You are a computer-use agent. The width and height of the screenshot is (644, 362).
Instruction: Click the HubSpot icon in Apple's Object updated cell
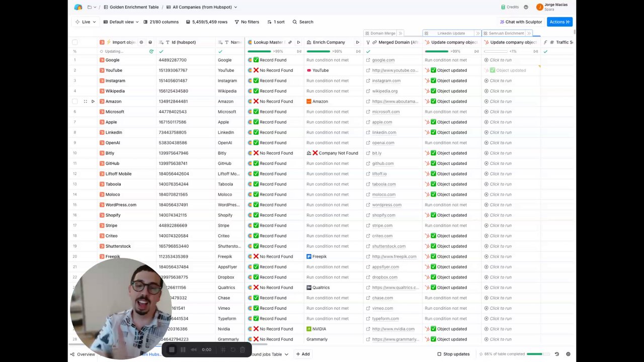[427, 122]
